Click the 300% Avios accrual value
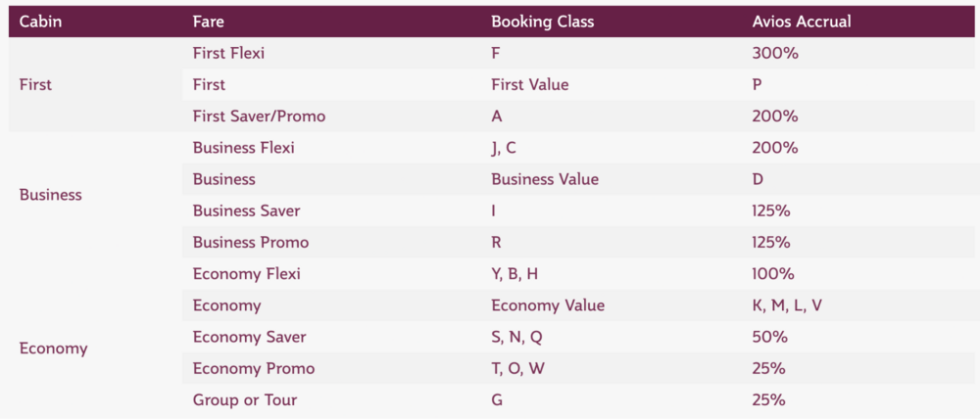 tap(775, 54)
